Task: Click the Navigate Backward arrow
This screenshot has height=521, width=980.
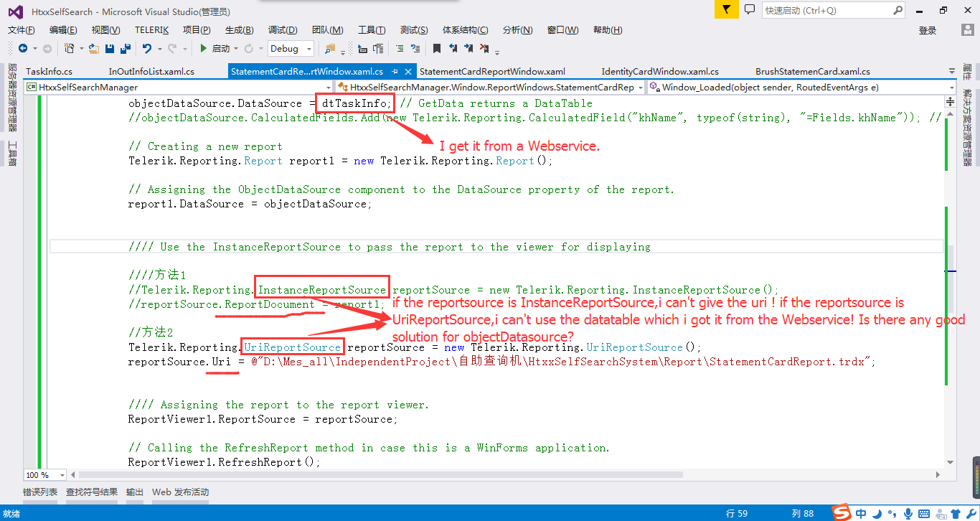Action: point(22,49)
